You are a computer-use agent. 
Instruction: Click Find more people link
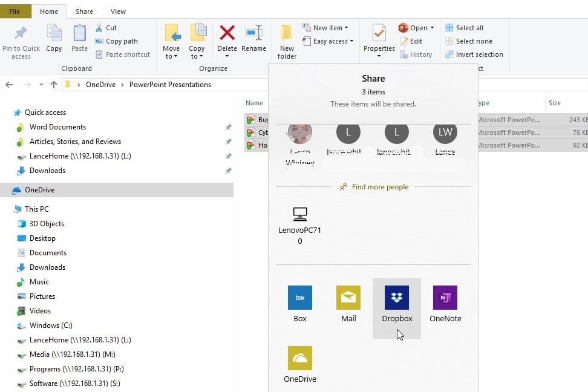pyautogui.click(x=374, y=187)
